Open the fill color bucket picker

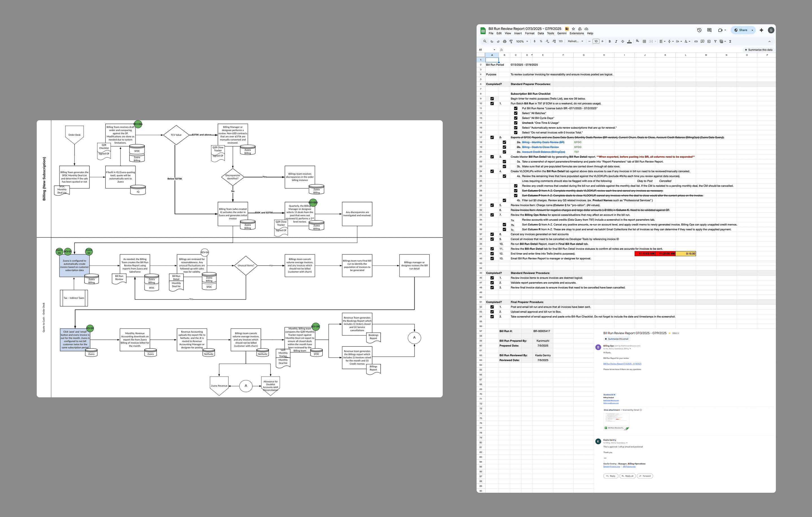[x=637, y=41]
